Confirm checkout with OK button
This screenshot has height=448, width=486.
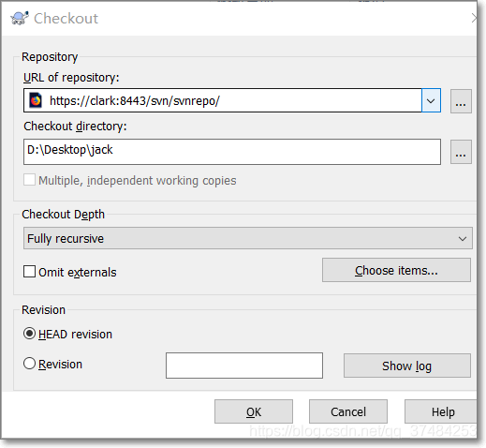(254, 411)
